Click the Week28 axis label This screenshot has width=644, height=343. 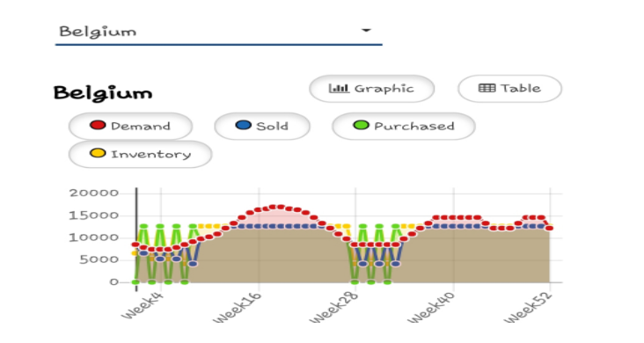tap(333, 308)
